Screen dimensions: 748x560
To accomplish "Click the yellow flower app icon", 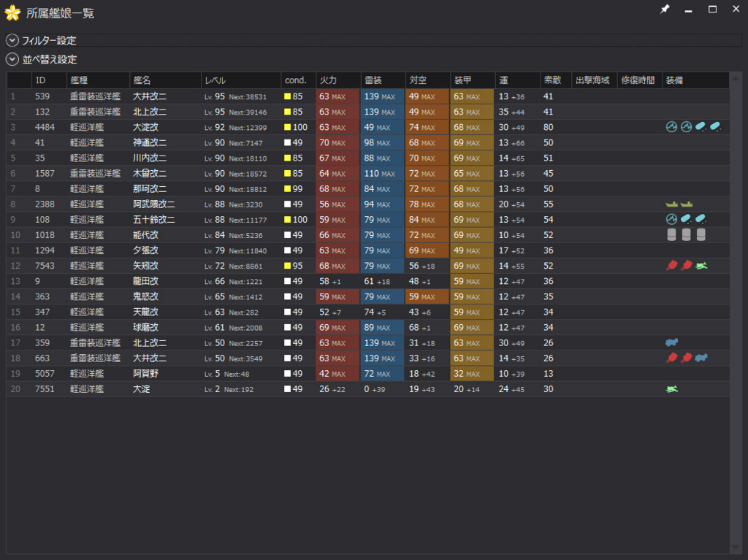I will (x=12, y=13).
